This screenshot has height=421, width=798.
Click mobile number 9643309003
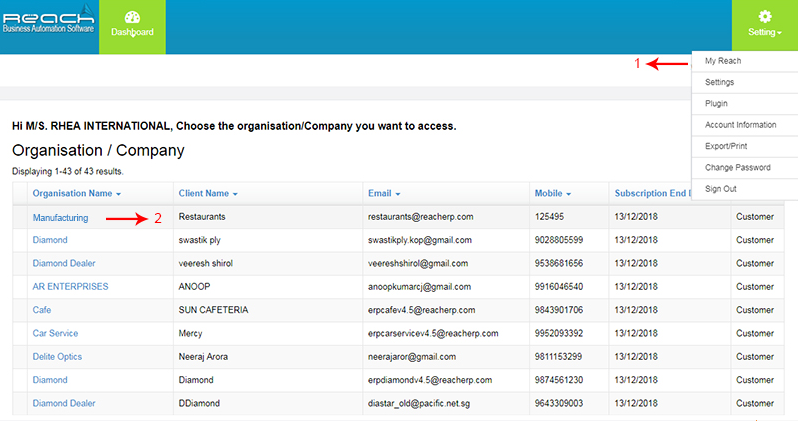tap(559, 403)
